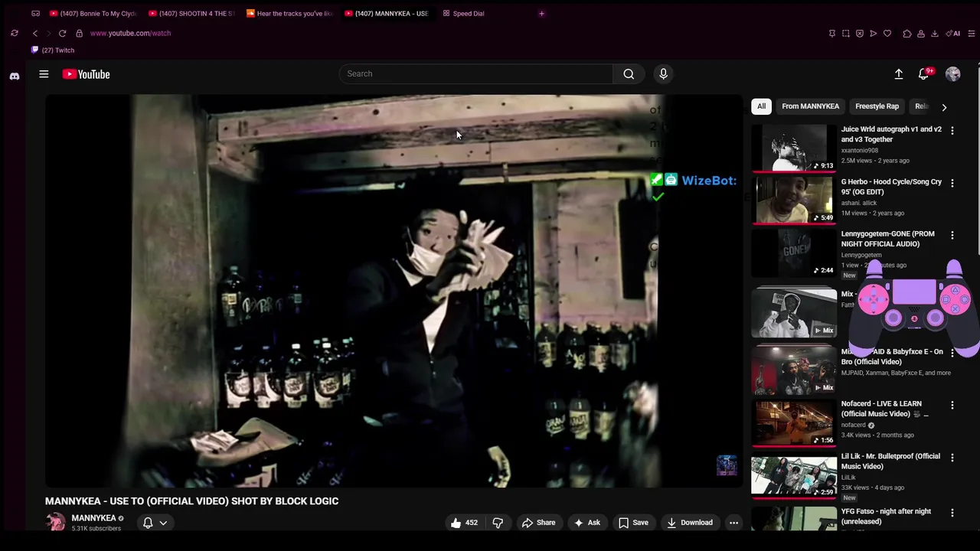Bookmark page with heart icon
The width and height of the screenshot is (980, 551).
coord(887,34)
